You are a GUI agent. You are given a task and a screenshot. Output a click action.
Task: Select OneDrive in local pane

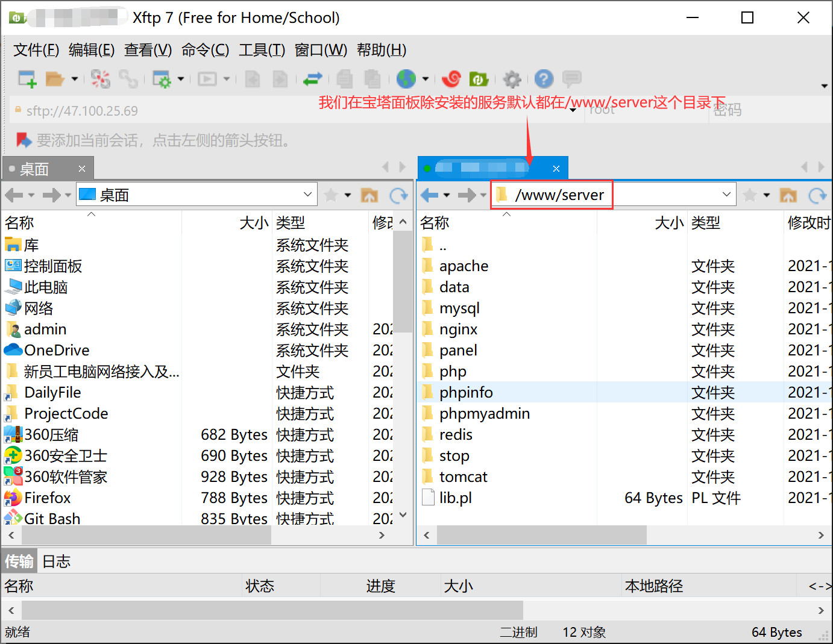tap(57, 350)
